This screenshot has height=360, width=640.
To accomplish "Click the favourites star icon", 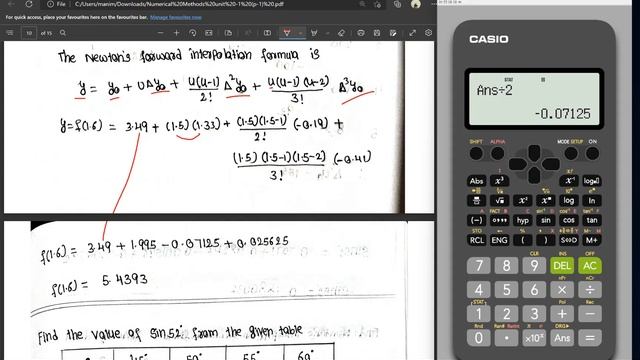I will point(378,4).
